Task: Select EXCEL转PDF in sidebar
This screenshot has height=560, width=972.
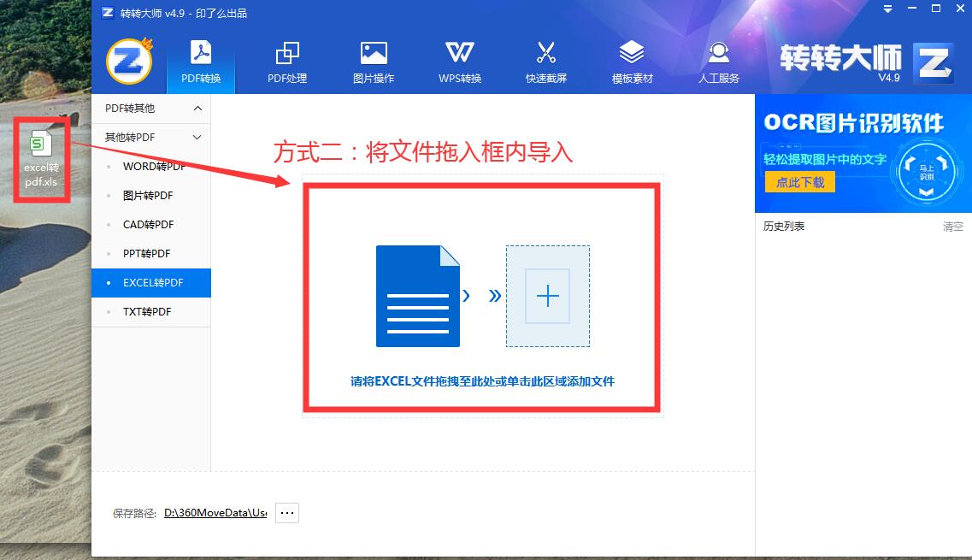Action: pyautogui.click(x=151, y=283)
